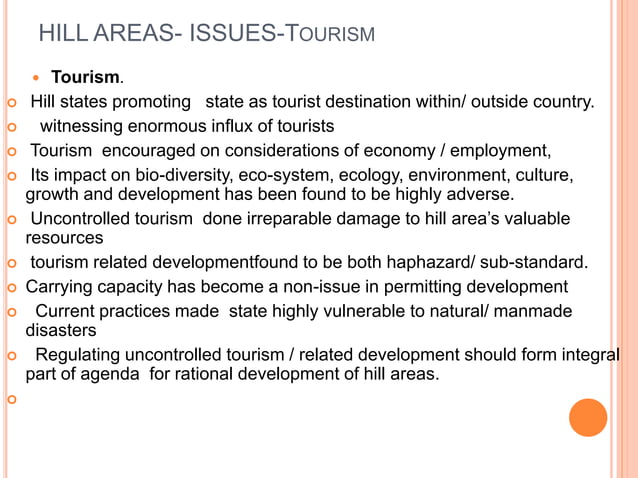Viewport: 638px width, 478px height.
Task: Click the text tourist destination within/ outside country
Action: tap(433, 102)
